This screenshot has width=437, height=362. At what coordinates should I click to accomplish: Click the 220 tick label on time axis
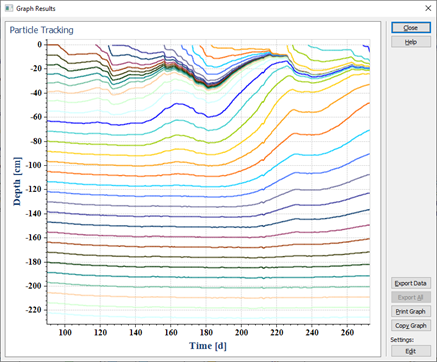(x=277, y=332)
